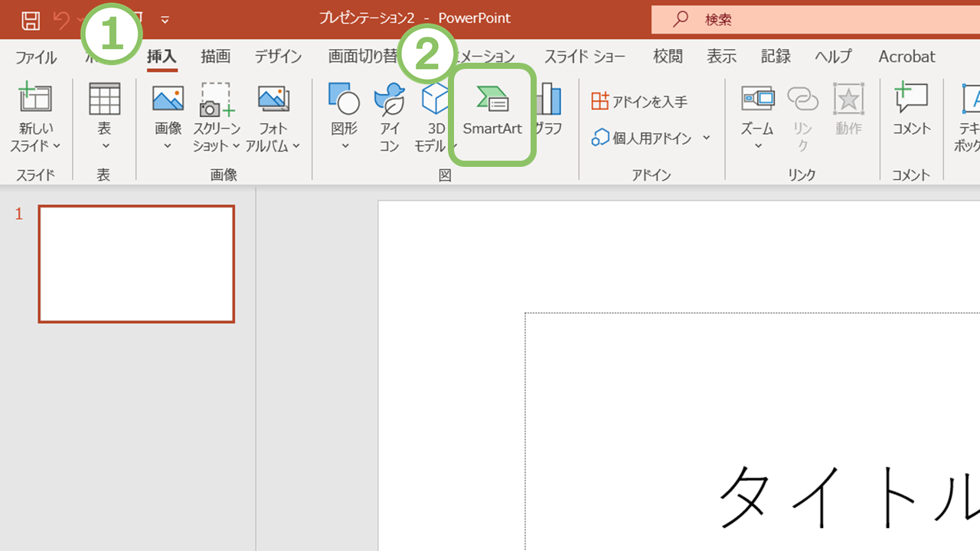Viewport: 980px width, 551px height.
Task: Expand the 表 dropdown arrow
Action: (x=105, y=146)
